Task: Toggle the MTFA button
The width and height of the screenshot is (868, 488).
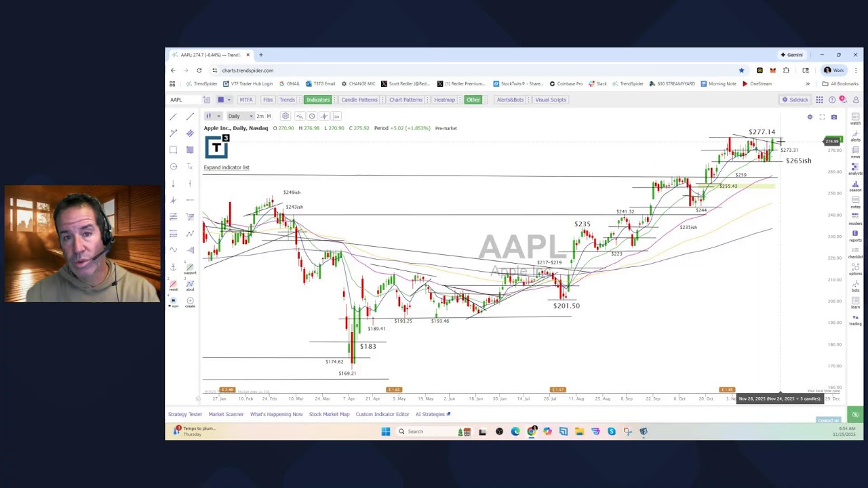Action: (245, 100)
